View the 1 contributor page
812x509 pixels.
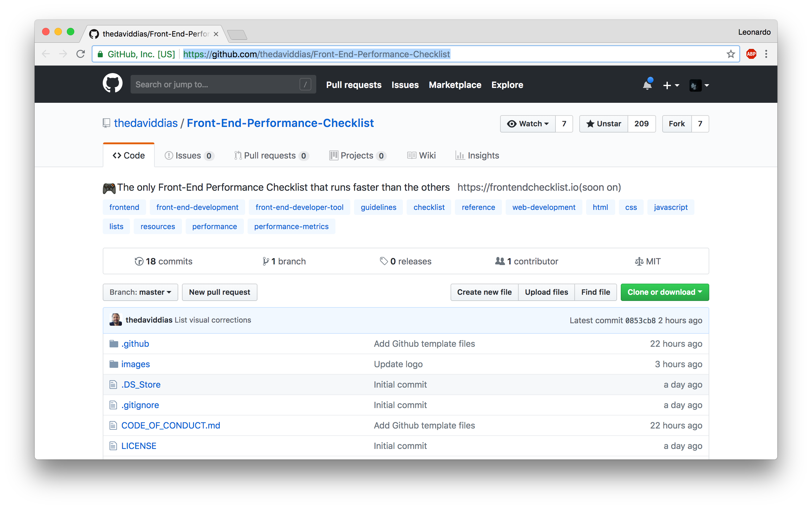click(x=526, y=261)
